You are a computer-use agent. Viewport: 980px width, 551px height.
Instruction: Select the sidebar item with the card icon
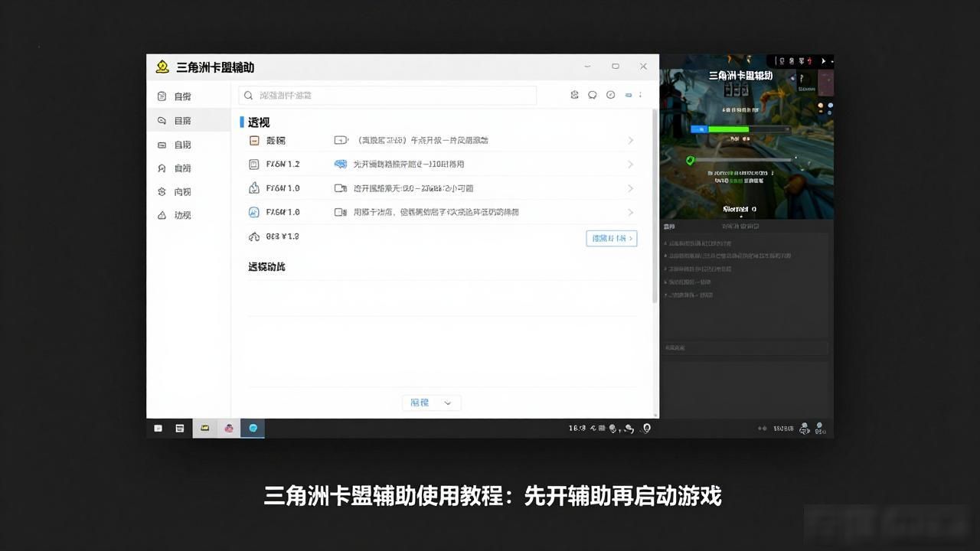(x=188, y=145)
